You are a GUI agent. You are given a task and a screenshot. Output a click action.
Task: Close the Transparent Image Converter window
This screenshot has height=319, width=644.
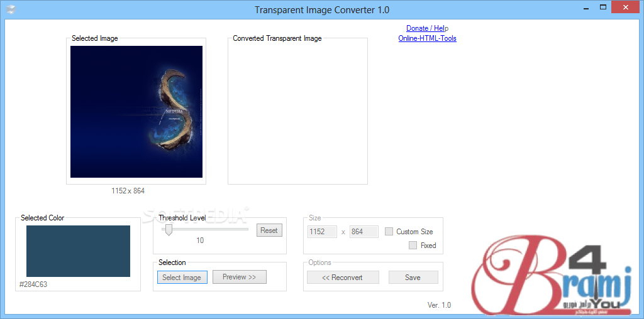[x=626, y=7]
